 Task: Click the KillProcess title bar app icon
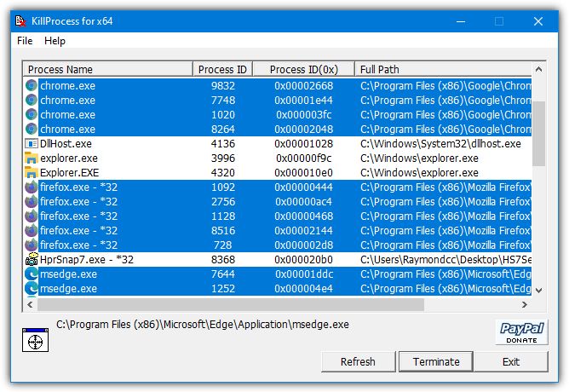click(20, 21)
